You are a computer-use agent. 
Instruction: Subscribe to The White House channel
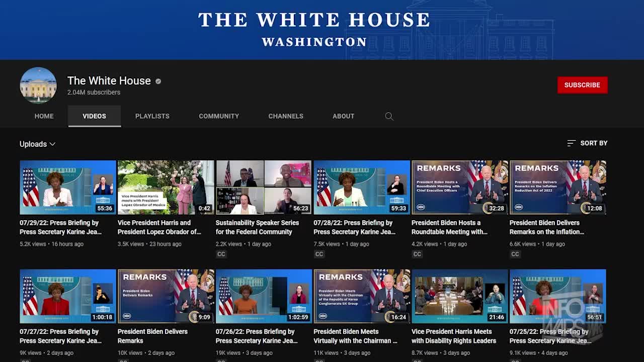tap(582, 85)
